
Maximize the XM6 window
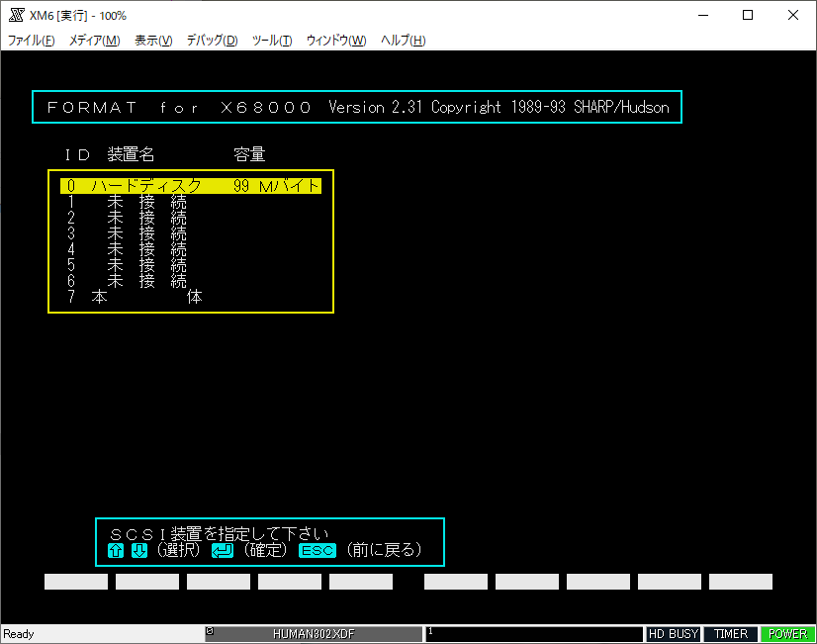click(748, 15)
